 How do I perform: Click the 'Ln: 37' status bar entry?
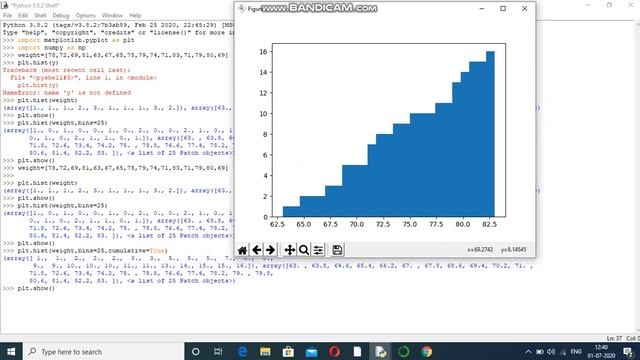tap(614, 338)
